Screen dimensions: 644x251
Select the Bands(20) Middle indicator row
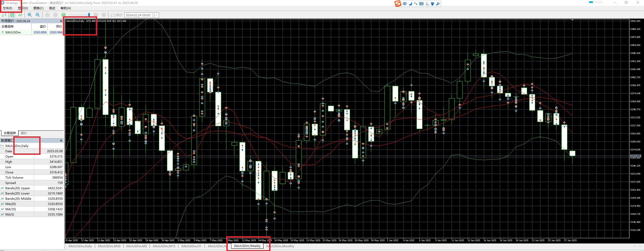coord(32,199)
